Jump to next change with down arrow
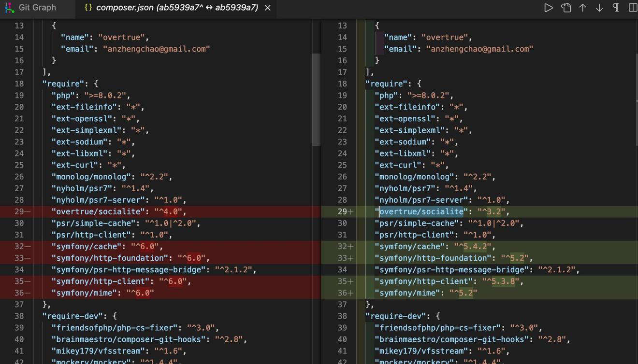638x364 pixels. click(599, 8)
